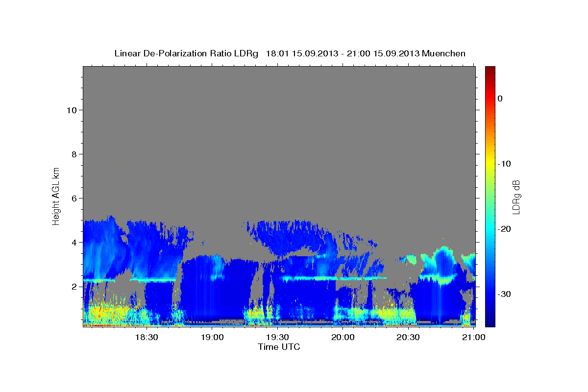Click the Height AGL km axis title
The width and height of the screenshot is (588, 392).
(56, 195)
